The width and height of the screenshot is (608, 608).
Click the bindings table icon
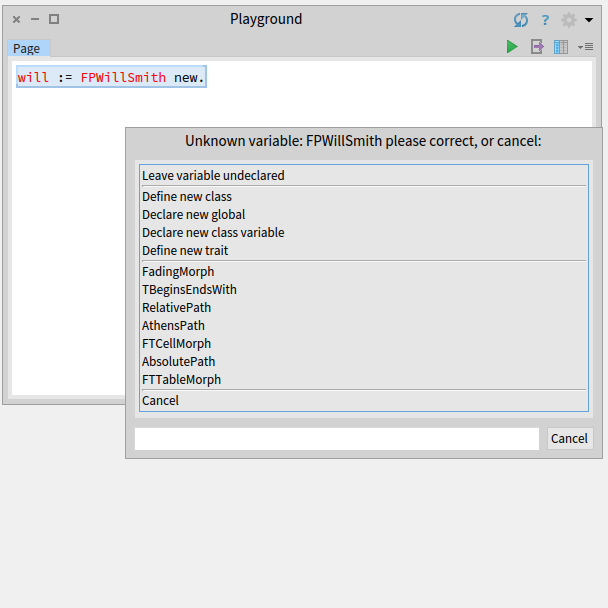[561, 47]
